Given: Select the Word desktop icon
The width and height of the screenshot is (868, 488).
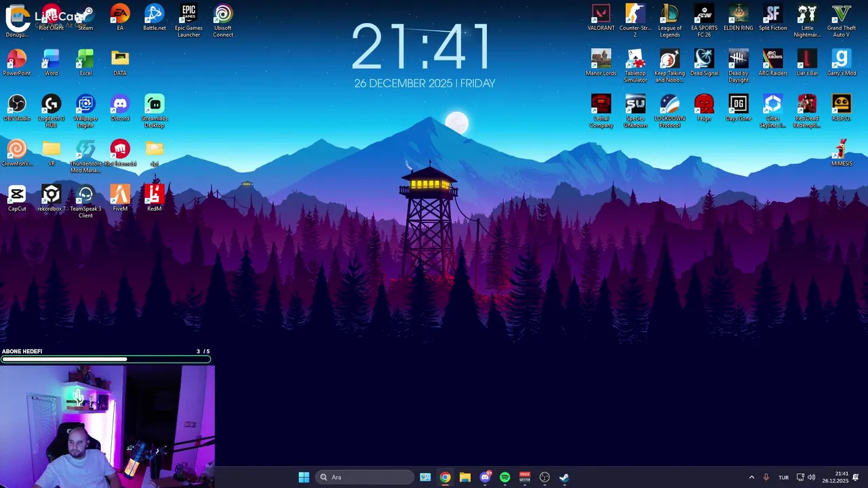Looking at the screenshot, I should point(51,63).
